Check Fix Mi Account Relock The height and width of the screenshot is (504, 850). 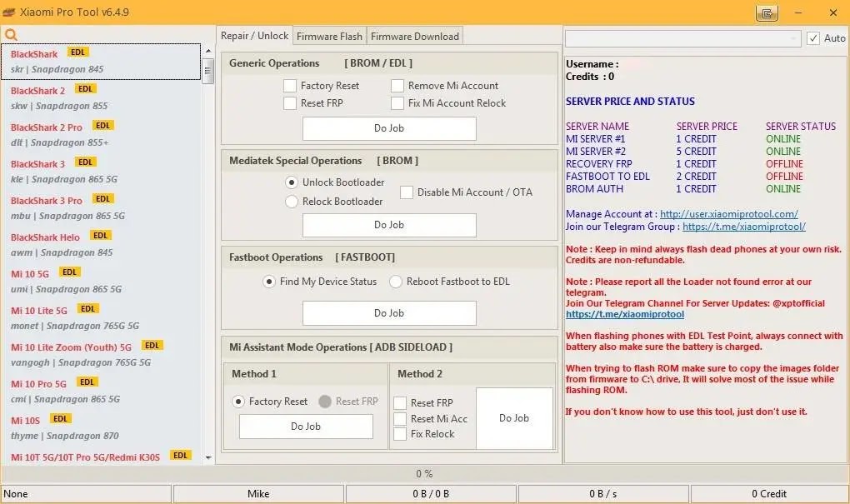point(397,103)
